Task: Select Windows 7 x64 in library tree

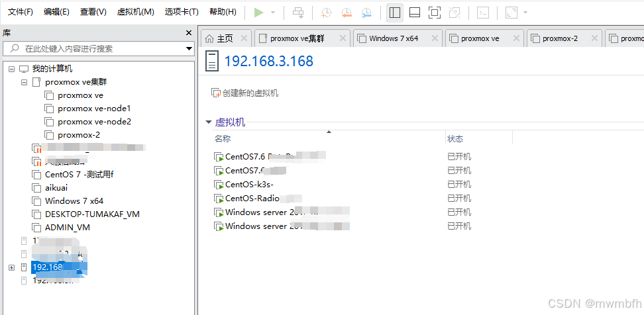Action: pyautogui.click(x=74, y=201)
